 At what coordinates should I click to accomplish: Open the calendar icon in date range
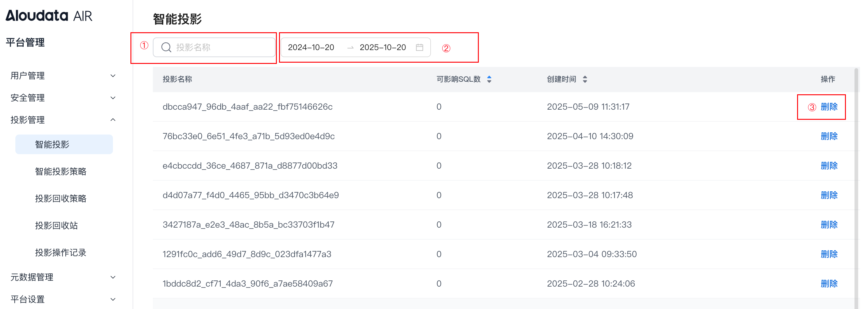[x=419, y=47]
